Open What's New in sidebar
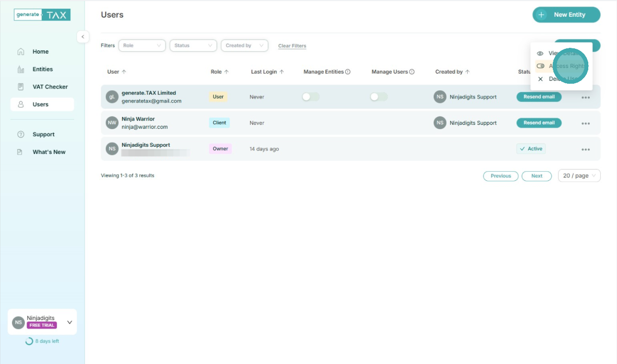This screenshot has width=617, height=364. (x=49, y=152)
